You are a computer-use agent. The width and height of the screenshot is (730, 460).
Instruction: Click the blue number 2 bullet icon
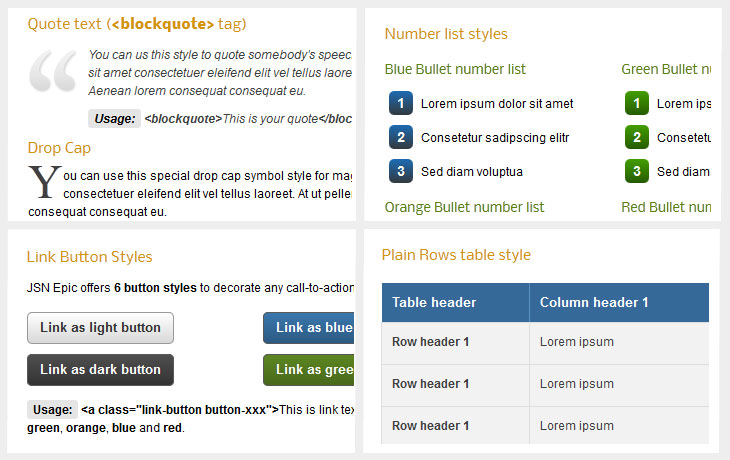[x=400, y=137]
